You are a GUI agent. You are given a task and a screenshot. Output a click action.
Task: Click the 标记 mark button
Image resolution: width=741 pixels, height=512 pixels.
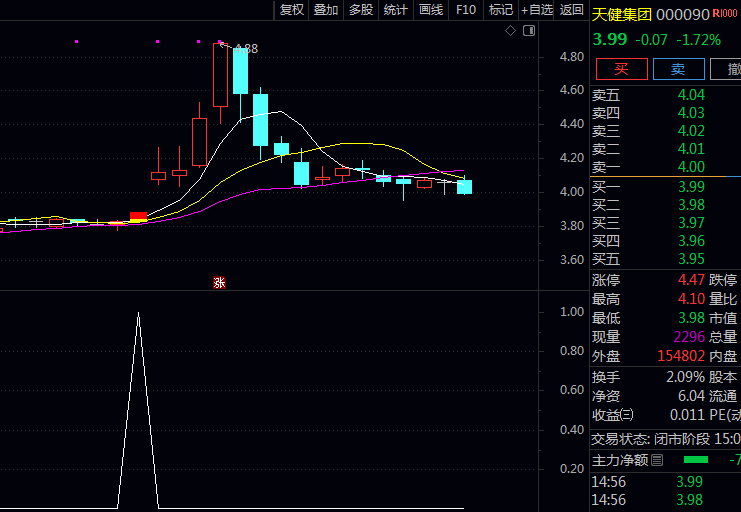pos(500,10)
